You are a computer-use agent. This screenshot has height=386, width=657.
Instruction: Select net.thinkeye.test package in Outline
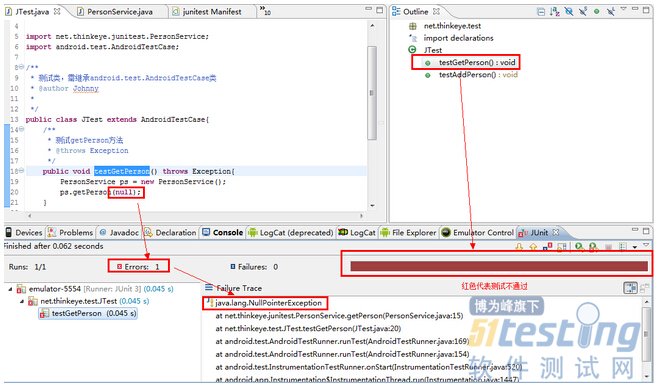pyautogui.click(x=452, y=26)
